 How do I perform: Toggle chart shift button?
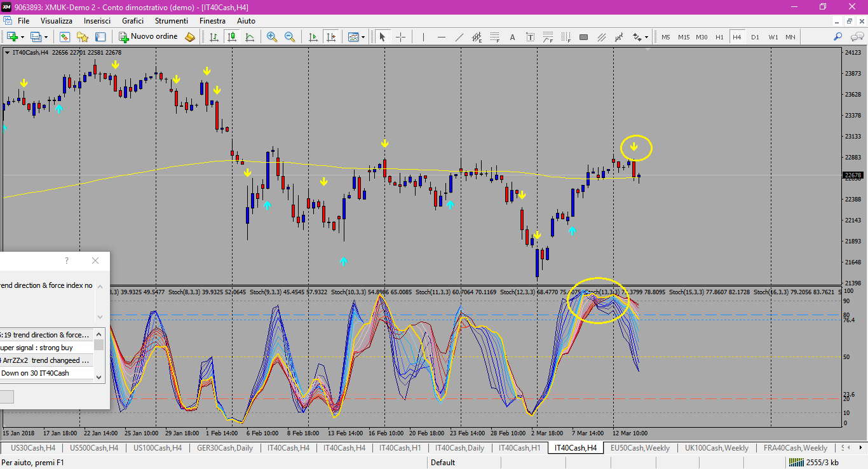point(330,37)
